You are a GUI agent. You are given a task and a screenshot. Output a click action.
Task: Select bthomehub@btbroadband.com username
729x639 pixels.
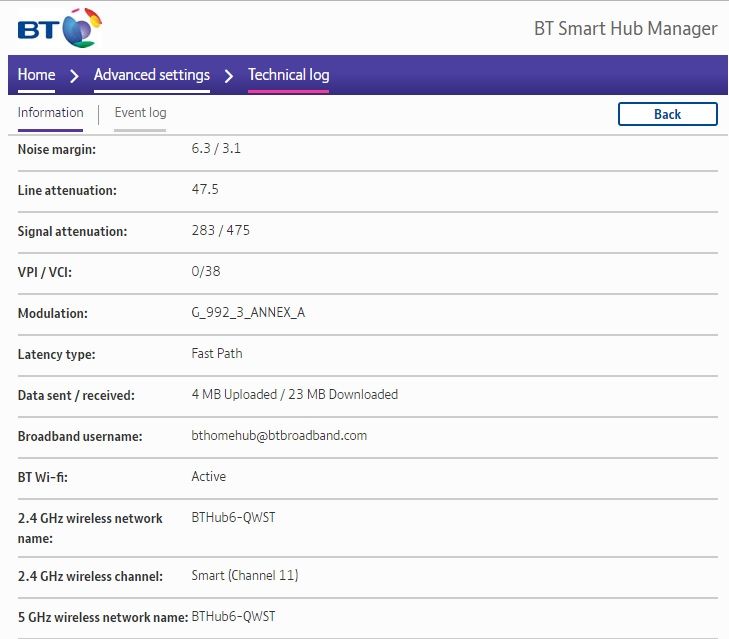[279, 435]
